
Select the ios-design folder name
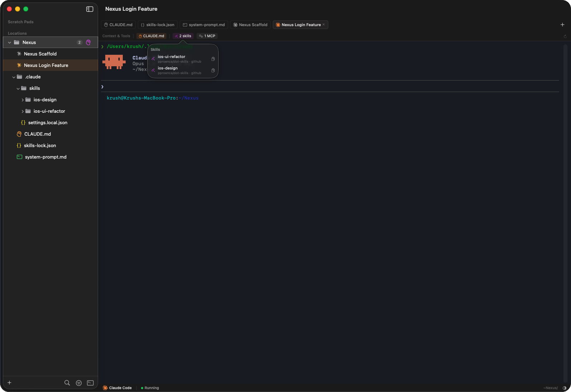pyautogui.click(x=45, y=100)
